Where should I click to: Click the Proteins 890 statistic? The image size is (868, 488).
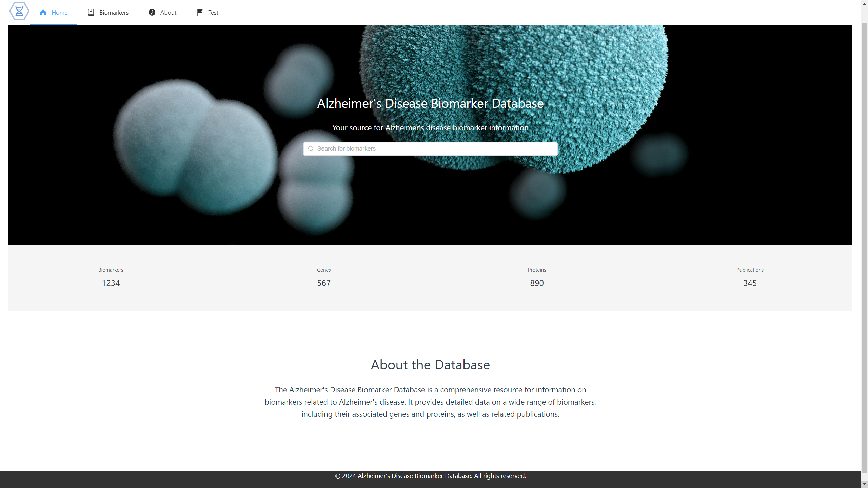[x=537, y=277]
